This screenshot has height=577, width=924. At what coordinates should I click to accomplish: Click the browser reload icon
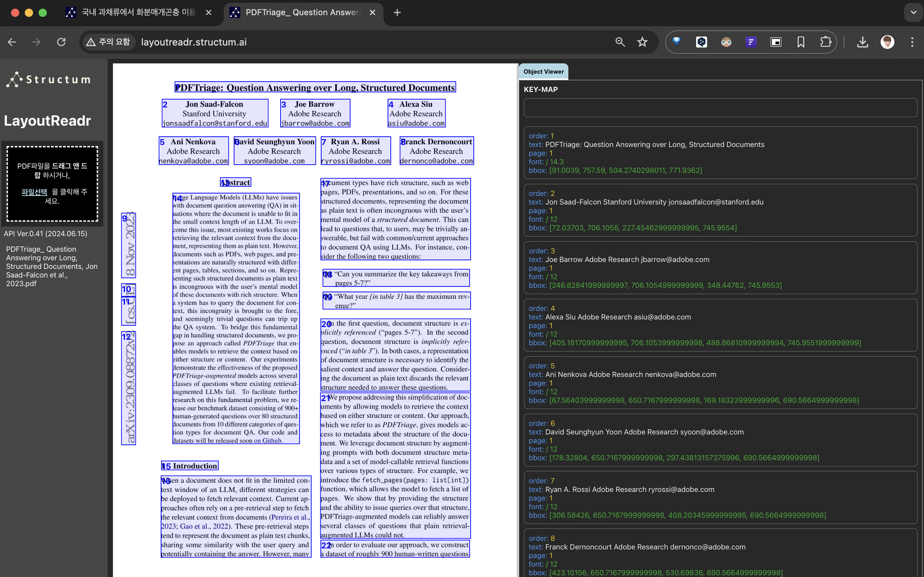[61, 42]
